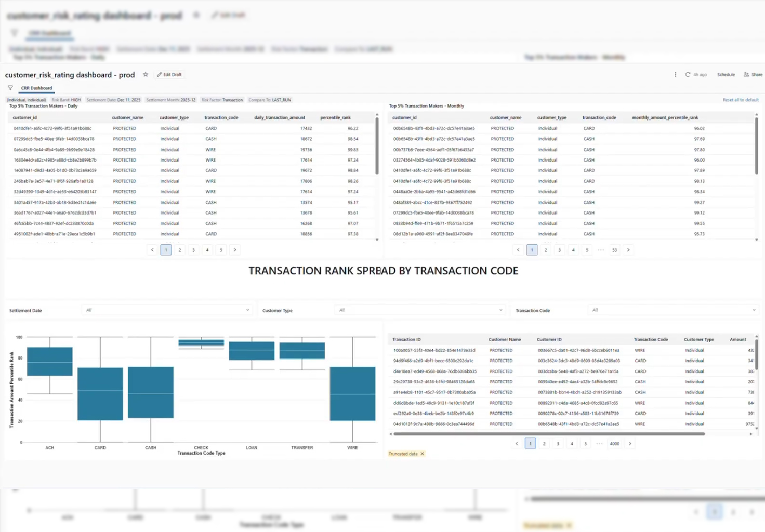Go to next page of Daily table

click(x=235, y=250)
